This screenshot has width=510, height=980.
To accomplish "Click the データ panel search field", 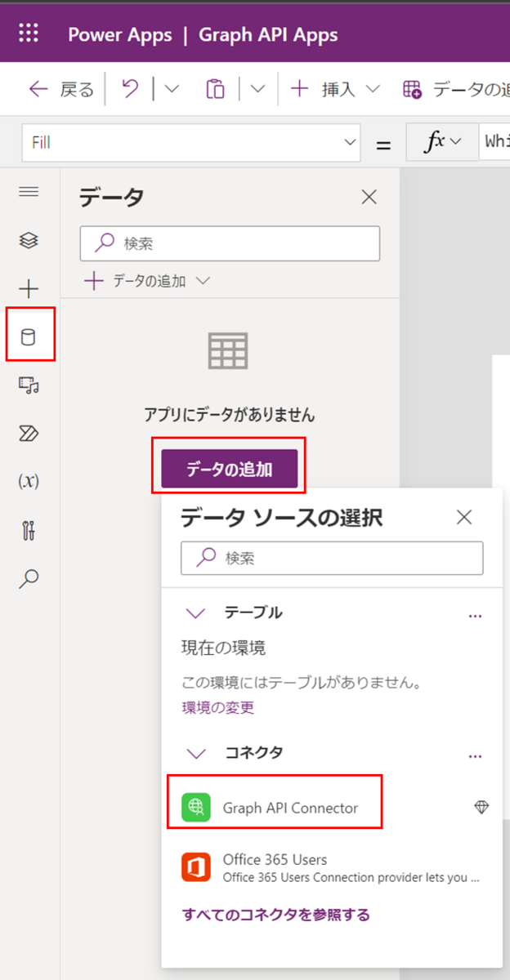I will 230,243.
